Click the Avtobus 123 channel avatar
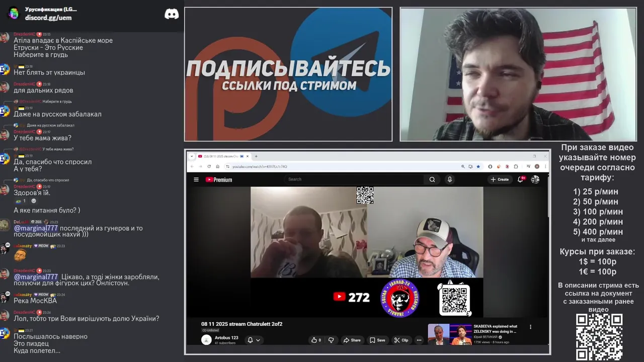 tap(206, 340)
